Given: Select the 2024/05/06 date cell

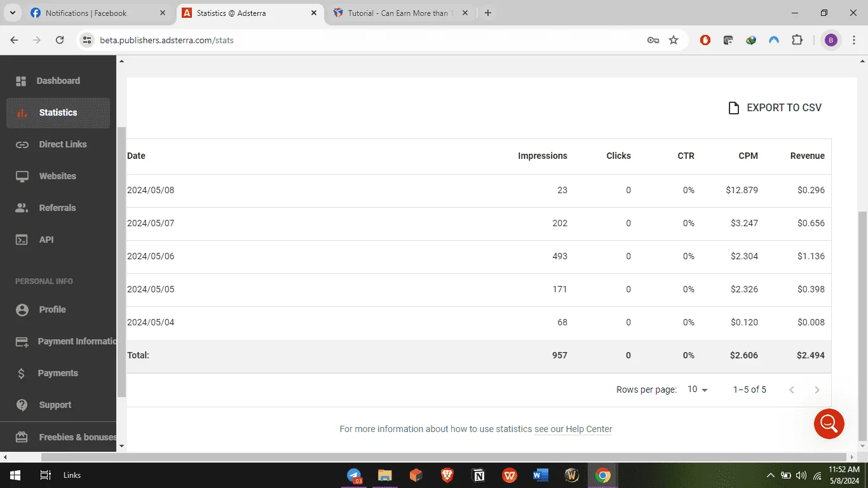Looking at the screenshot, I should click(x=151, y=256).
